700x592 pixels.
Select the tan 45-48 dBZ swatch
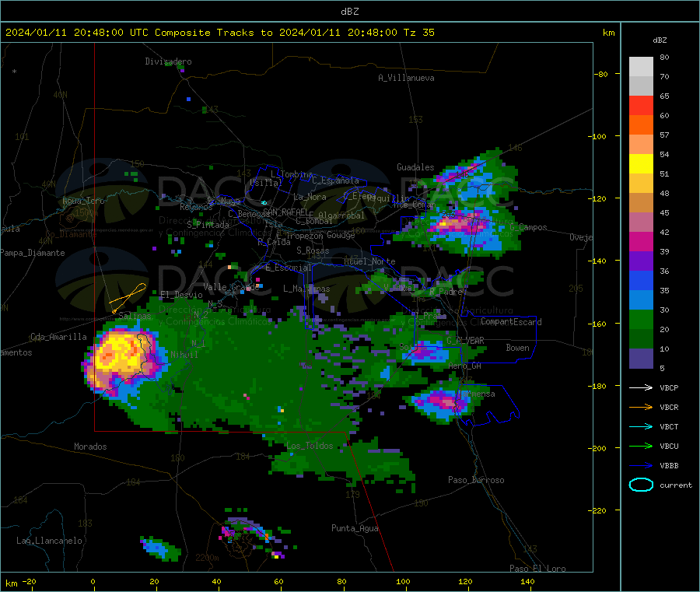[641, 203]
